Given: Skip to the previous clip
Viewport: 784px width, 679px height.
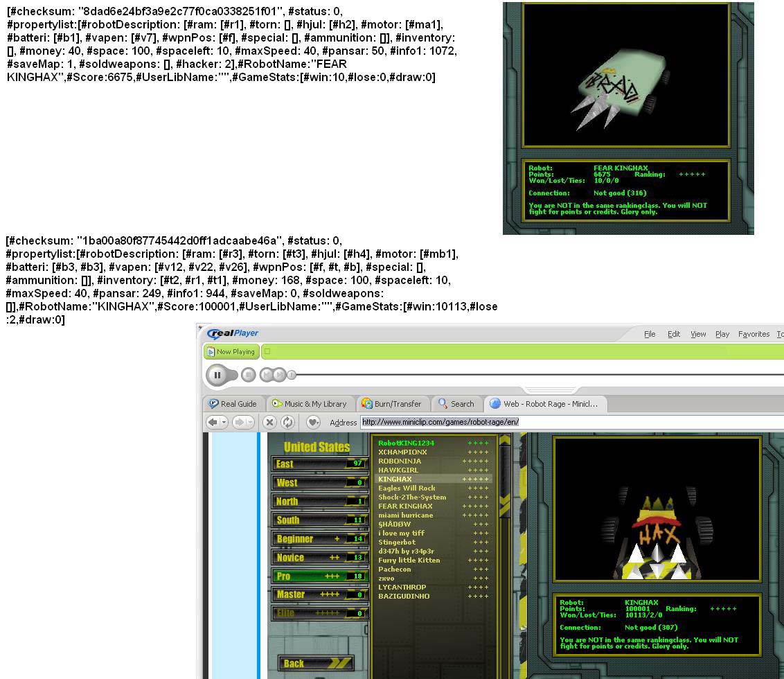Looking at the screenshot, I should point(267,375).
